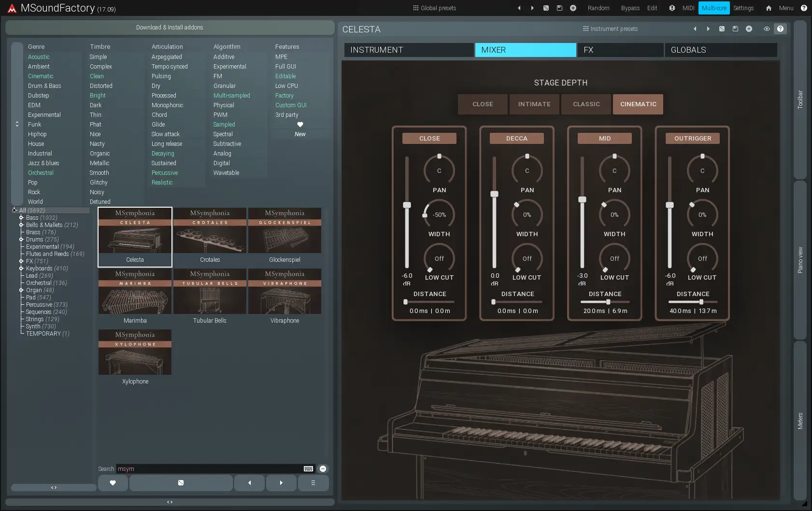The image size is (812, 511).
Task: Select the INTIMATE stage depth preset
Action: (x=534, y=104)
